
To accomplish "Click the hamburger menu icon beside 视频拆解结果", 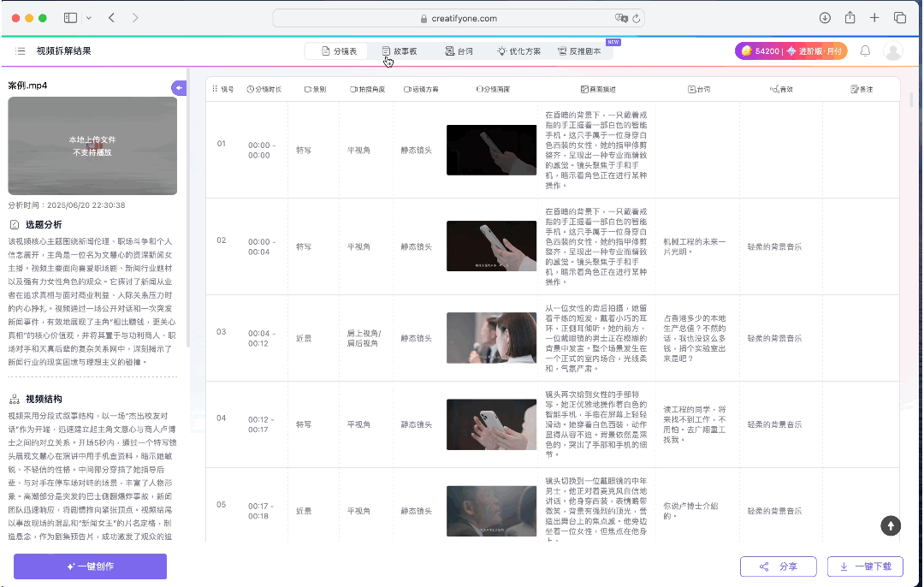I will coord(21,51).
